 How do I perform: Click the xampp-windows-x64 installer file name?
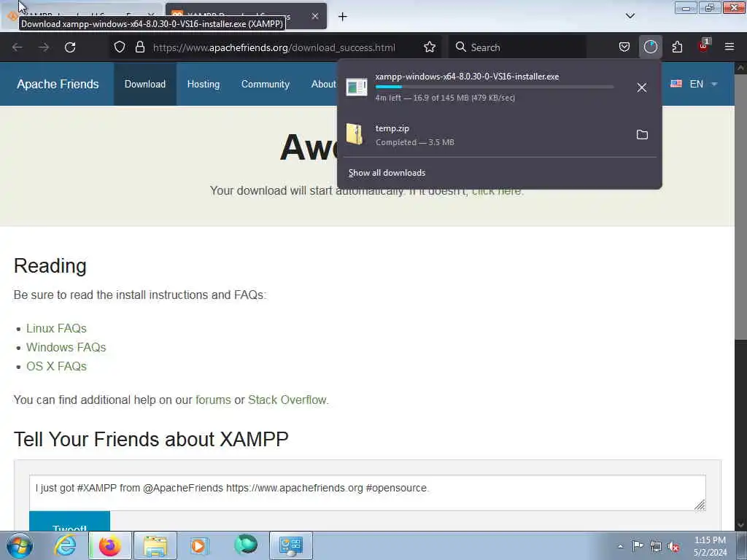pos(467,76)
